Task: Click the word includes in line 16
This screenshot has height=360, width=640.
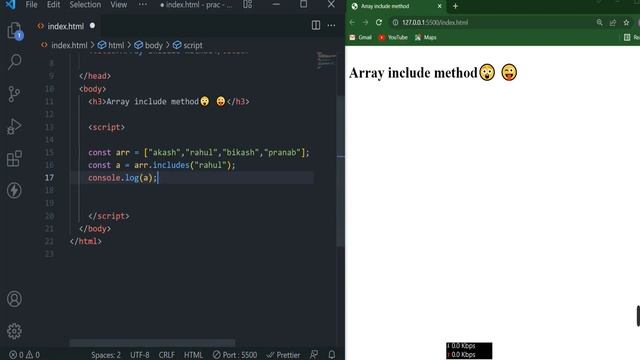Action: coord(171,165)
